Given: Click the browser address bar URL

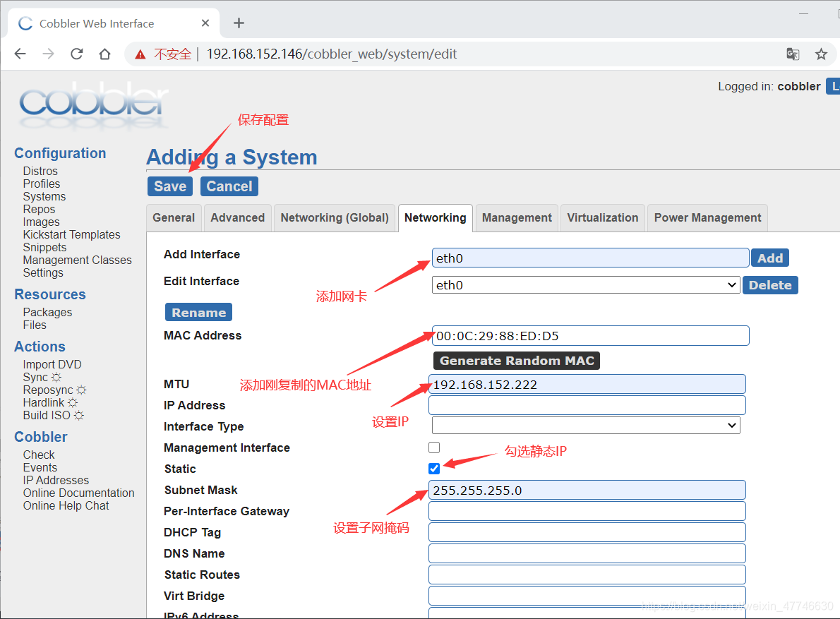Looking at the screenshot, I should (332, 54).
